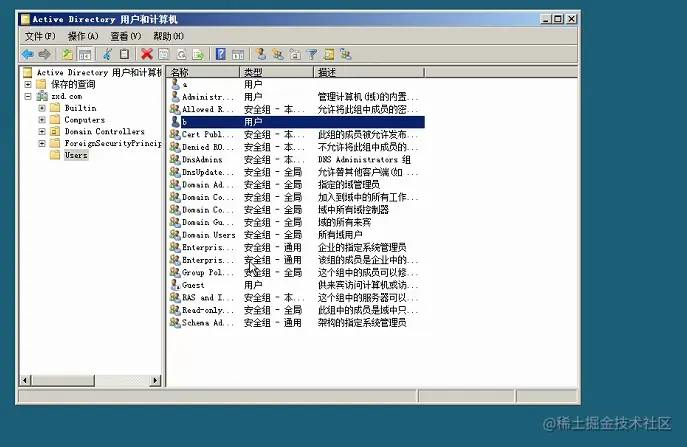Expand the Domain Controllers node
The image size is (687, 447).
pos(42,131)
